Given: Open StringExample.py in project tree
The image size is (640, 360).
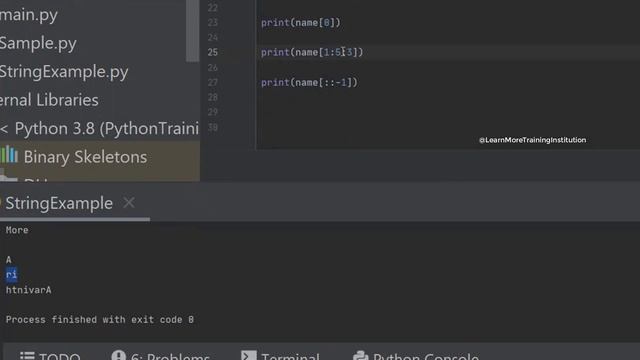Looking at the screenshot, I should [64, 72].
